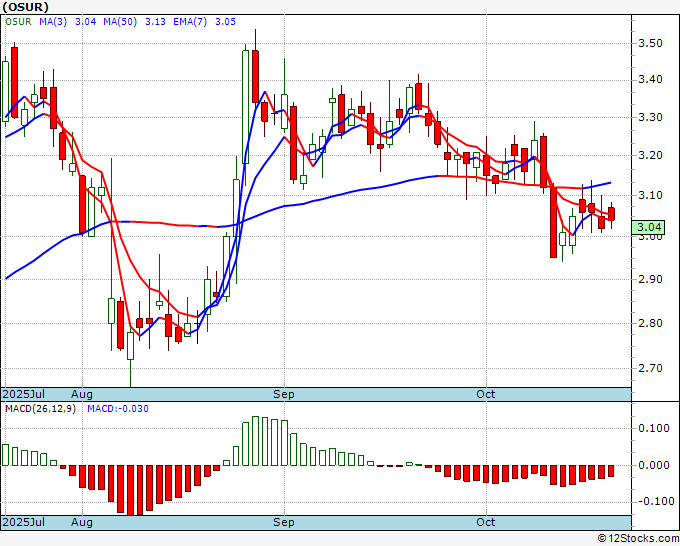The image size is (680, 546).
Task: Click the 3.30 price axis label
Action: pos(650,117)
